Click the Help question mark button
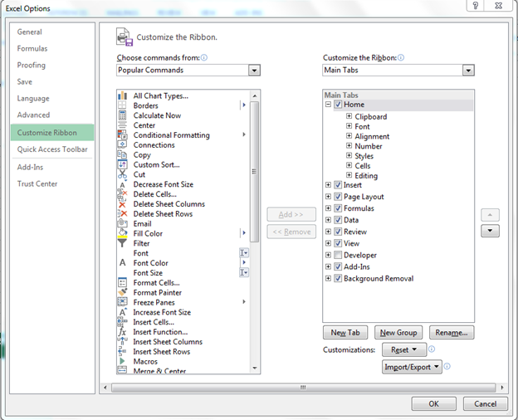518x420 pixels. point(476,5)
